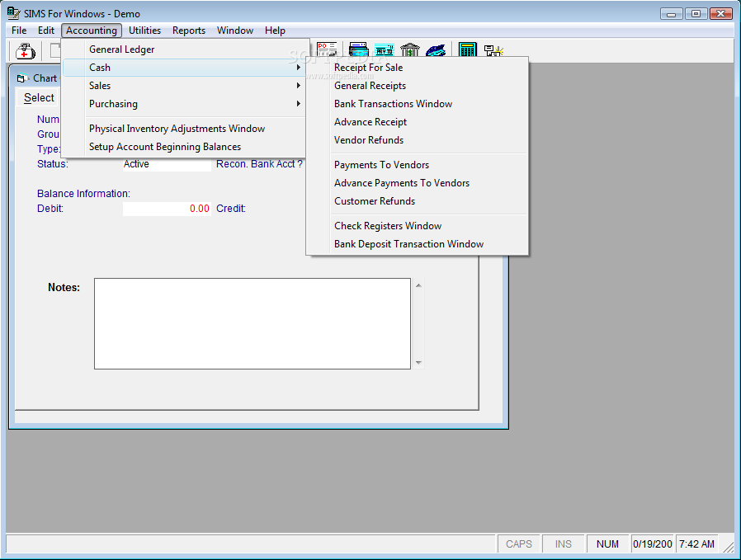Click the Credit label
Screen dimensions: 741x560
[231, 209]
